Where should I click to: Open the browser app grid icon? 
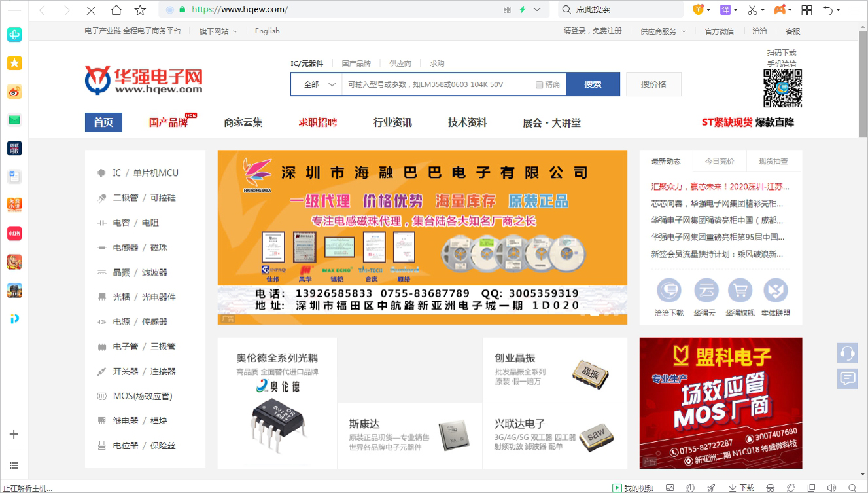click(807, 10)
